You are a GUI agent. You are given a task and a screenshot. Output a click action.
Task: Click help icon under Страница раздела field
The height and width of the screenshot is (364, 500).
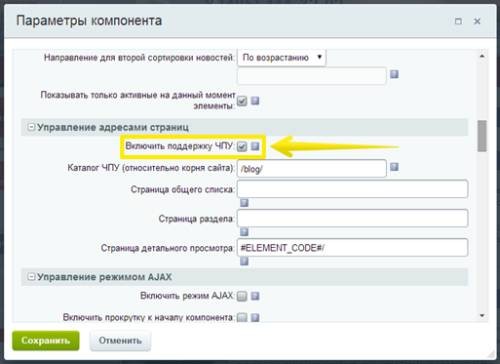pos(244,232)
